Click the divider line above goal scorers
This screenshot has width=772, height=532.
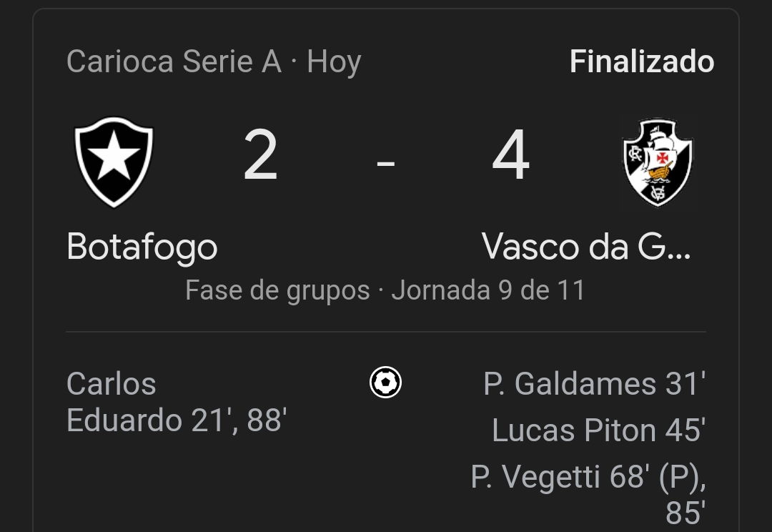(x=385, y=332)
